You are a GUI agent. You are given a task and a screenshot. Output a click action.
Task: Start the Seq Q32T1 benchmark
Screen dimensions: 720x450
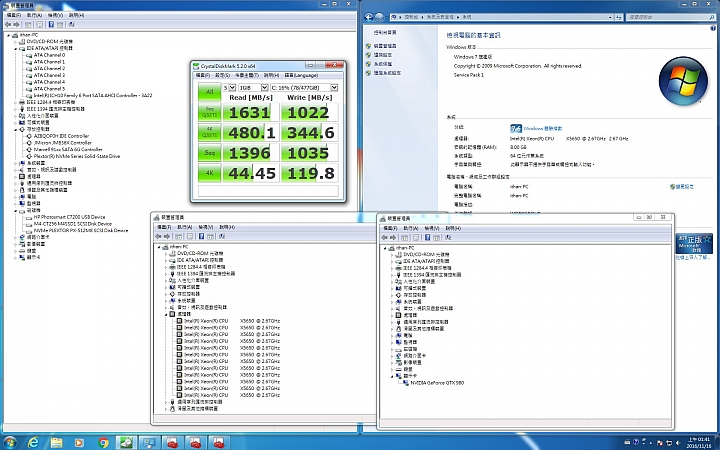(209, 112)
